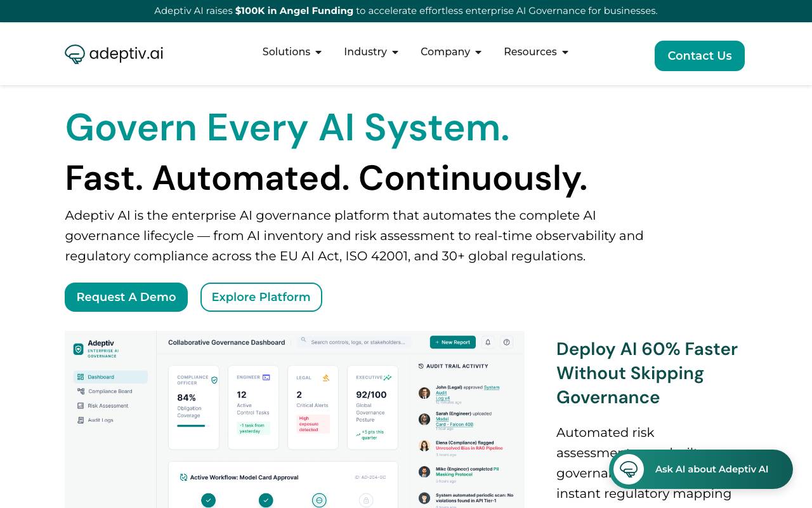
Task: Click the Obligation Coverage progress bar
Action: pyautogui.click(x=194, y=426)
